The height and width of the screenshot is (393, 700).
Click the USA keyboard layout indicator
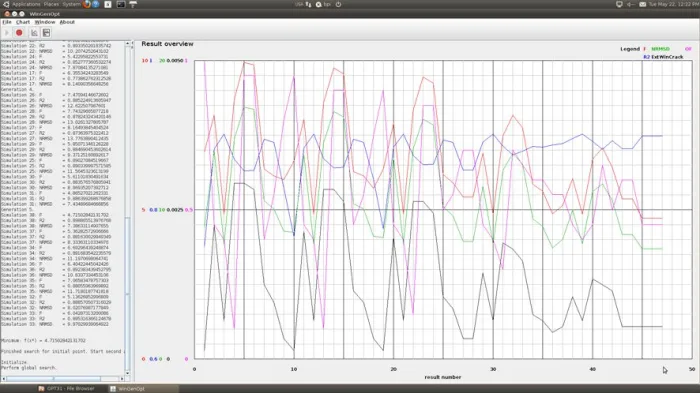coord(299,4)
